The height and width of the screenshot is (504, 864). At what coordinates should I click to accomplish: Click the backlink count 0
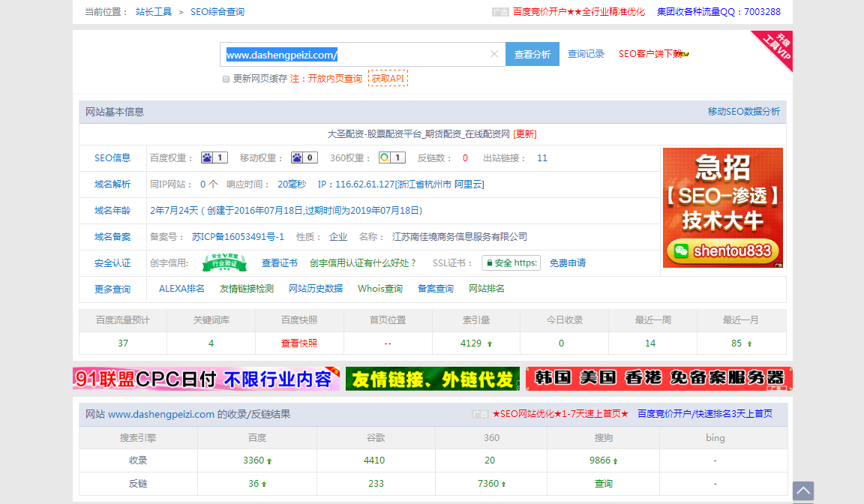(x=465, y=158)
